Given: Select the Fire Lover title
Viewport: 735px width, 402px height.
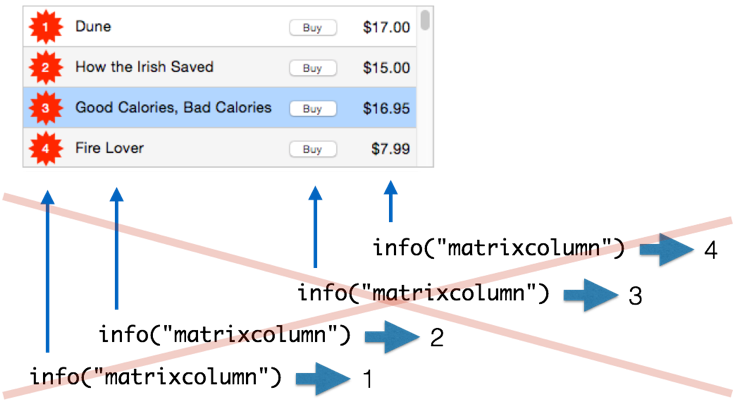Looking at the screenshot, I should [110, 148].
